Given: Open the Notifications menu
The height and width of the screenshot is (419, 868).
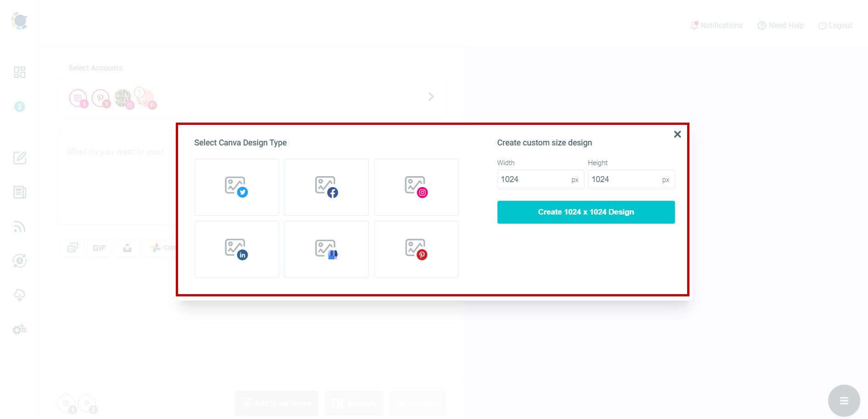Looking at the screenshot, I should click(716, 25).
